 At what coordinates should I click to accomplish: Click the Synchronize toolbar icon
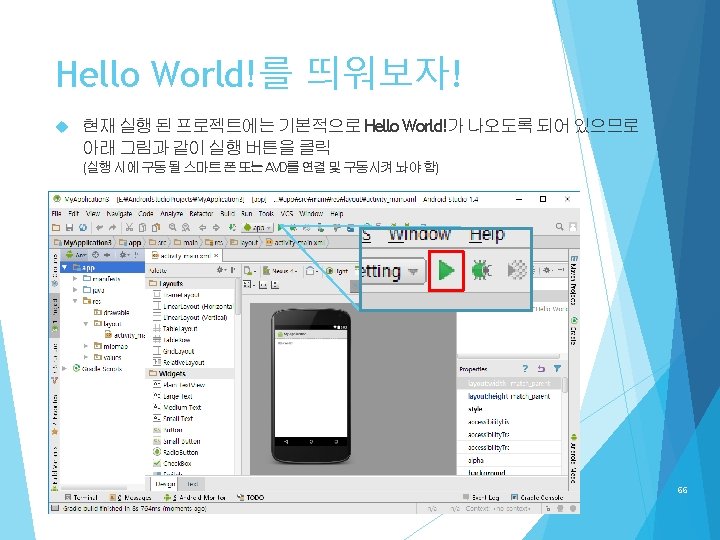[83, 227]
